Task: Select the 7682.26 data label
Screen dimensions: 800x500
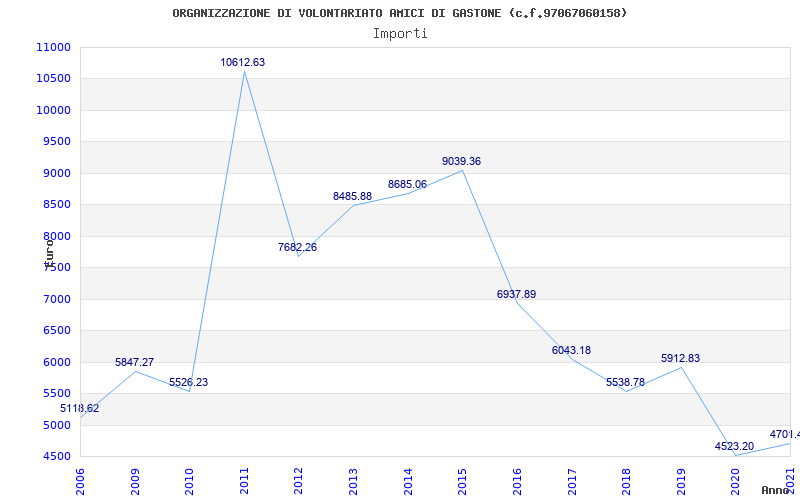Action: coord(297,247)
